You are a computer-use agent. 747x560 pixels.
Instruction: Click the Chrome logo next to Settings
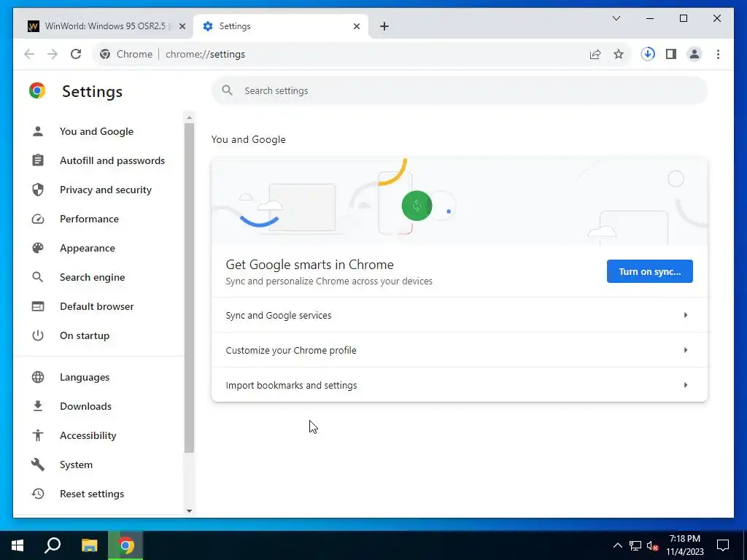click(x=37, y=90)
